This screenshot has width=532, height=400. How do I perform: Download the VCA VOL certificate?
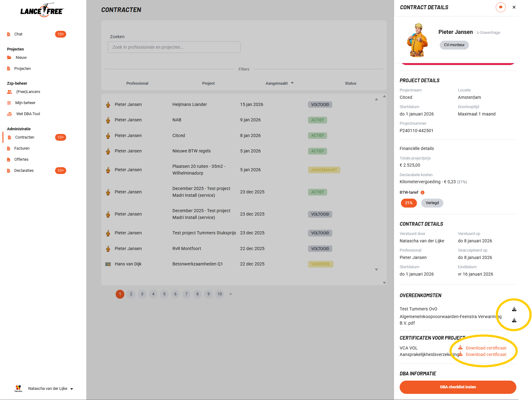coord(486,348)
